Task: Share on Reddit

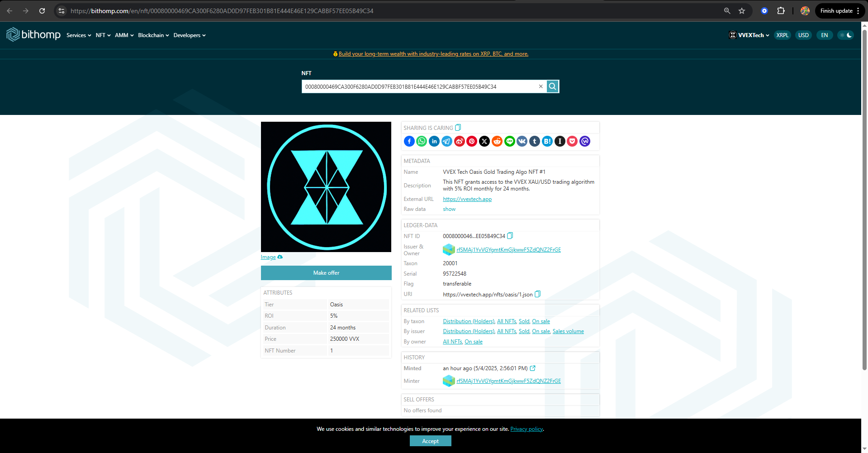Action: tap(497, 141)
